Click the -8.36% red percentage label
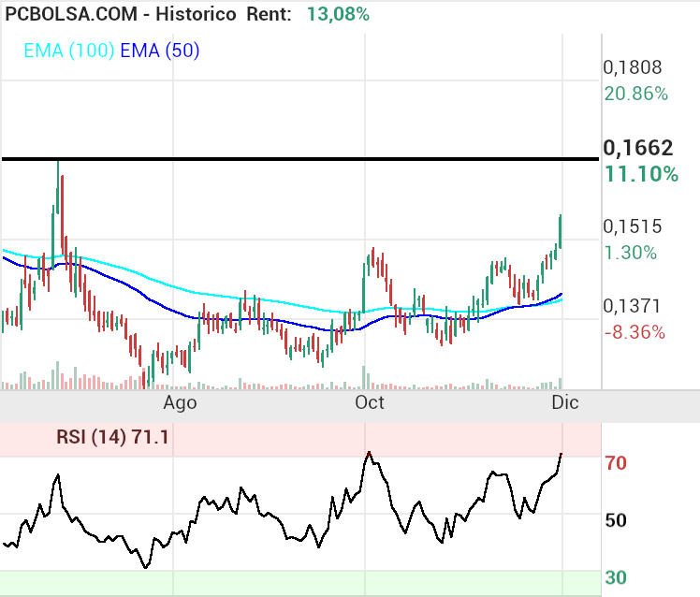This screenshot has height=597, width=700. pyautogui.click(x=634, y=332)
